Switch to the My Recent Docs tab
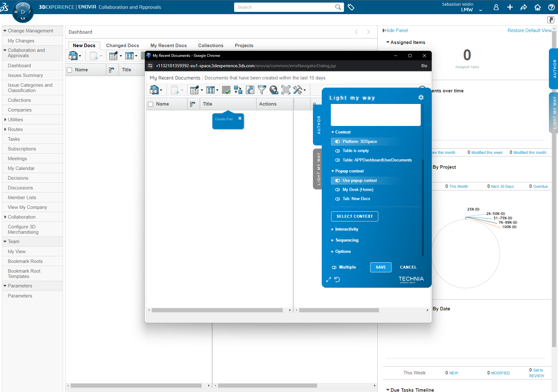The image size is (558, 392). click(168, 46)
